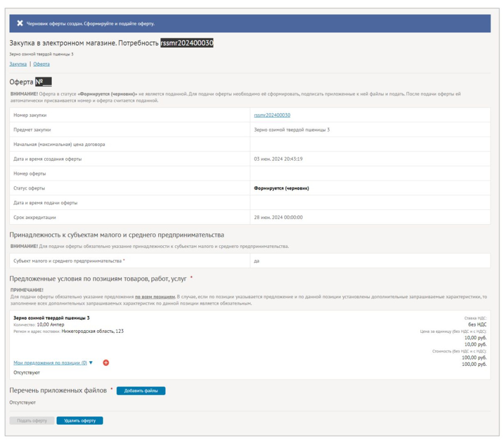This screenshot has width=504, height=441.
Task: Click the 'ПРИМЕЧАНИЕ!' note heading
Action: pos(27,290)
